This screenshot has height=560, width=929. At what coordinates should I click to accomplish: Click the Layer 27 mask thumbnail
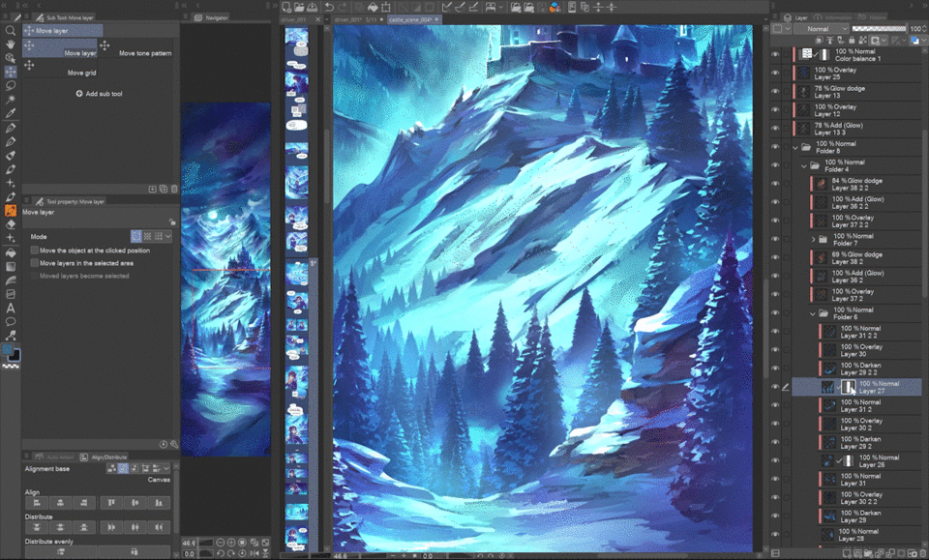click(849, 387)
